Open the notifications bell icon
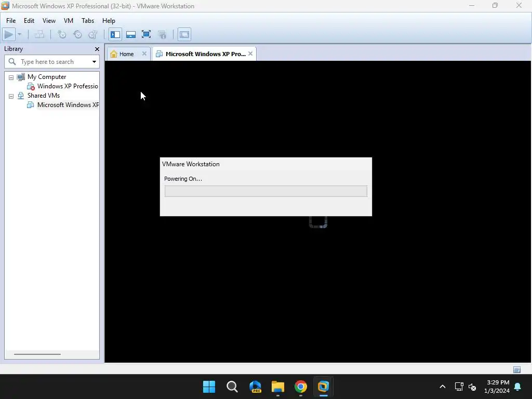The image size is (532, 399). 518,387
